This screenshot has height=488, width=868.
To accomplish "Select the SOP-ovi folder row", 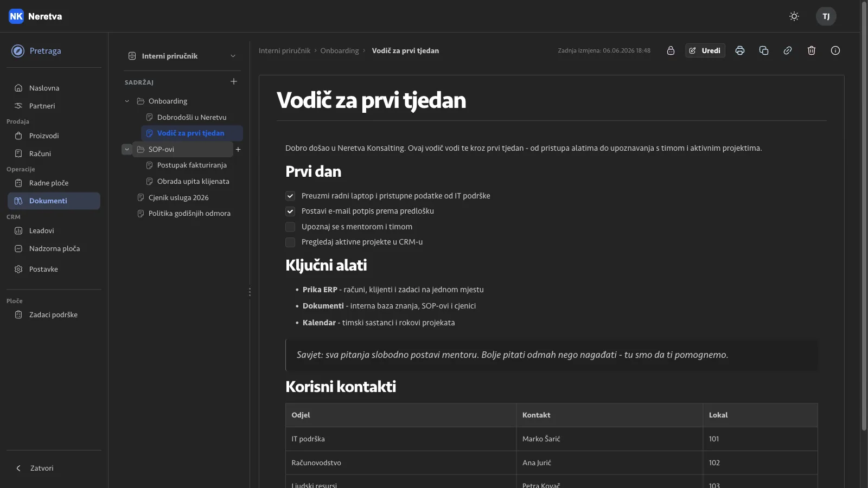I will pyautogui.click(x=183, y=149).
